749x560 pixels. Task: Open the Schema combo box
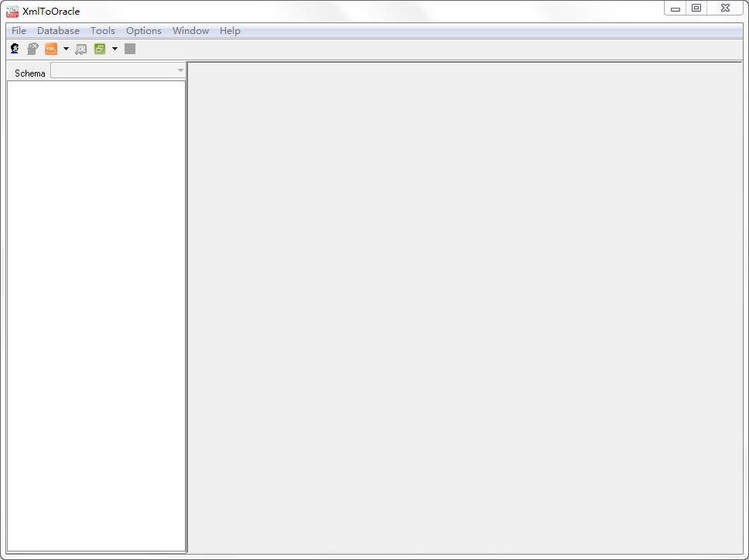tap(118, 71)
